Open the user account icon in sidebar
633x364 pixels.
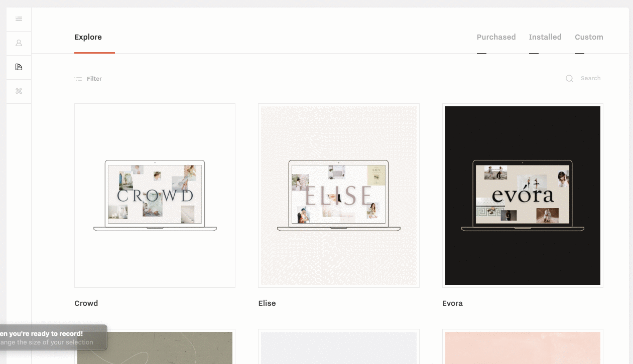(19, 43)
